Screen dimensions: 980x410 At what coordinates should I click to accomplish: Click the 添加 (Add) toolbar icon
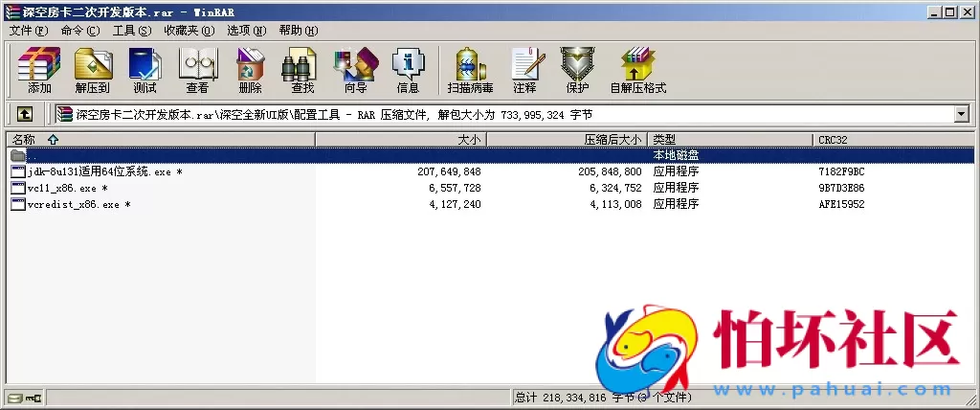(38, 63)
